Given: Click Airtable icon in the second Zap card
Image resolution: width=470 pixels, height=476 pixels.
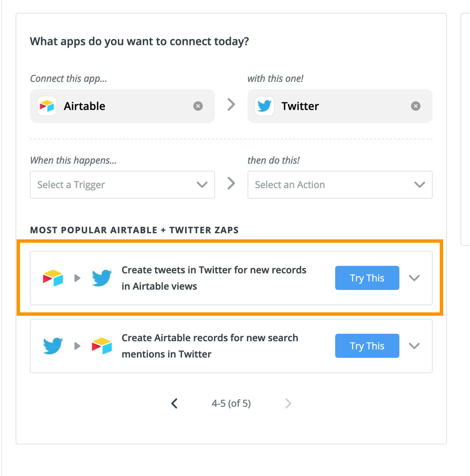Looking at the screenshot, I should (x=102, y=346).
